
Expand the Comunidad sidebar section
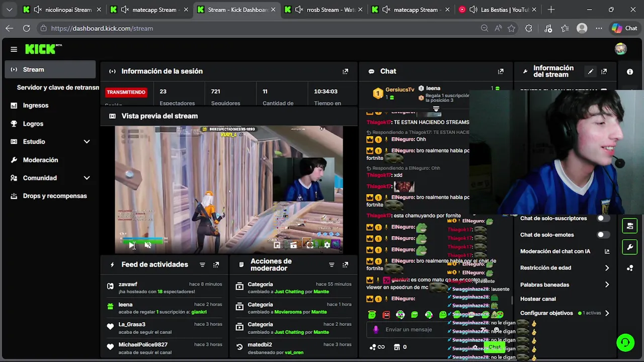click(x=87, y=178)
